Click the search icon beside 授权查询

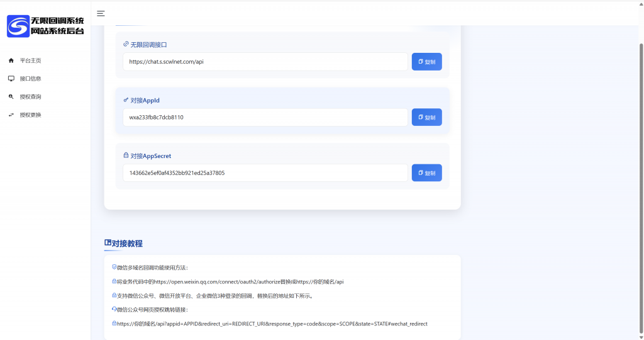tap(11, 97)
